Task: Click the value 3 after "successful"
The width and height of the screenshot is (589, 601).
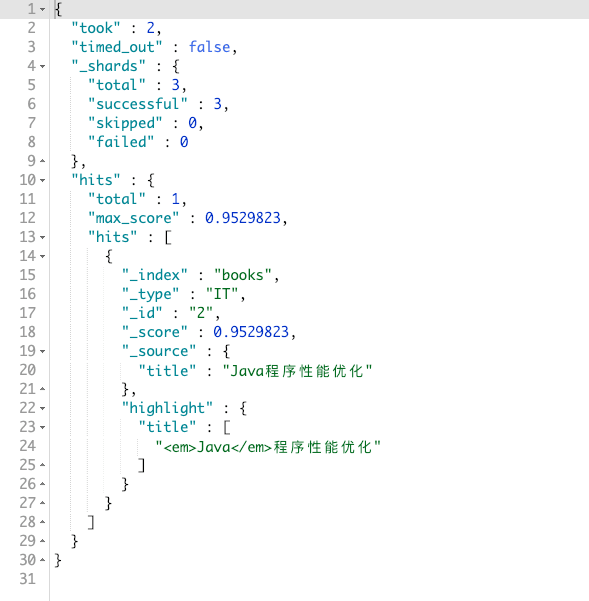Action: point(218,104)
